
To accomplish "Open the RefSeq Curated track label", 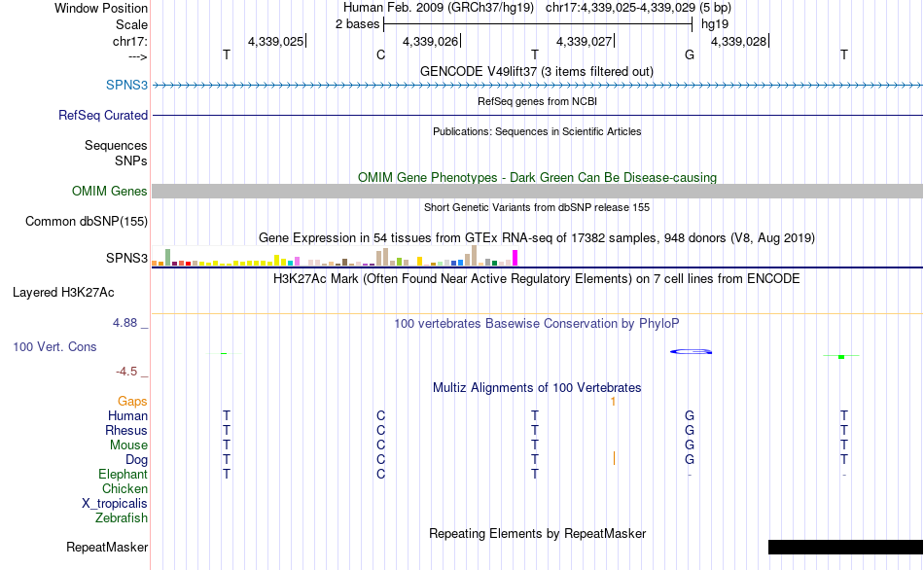I will tap(103, 115).
